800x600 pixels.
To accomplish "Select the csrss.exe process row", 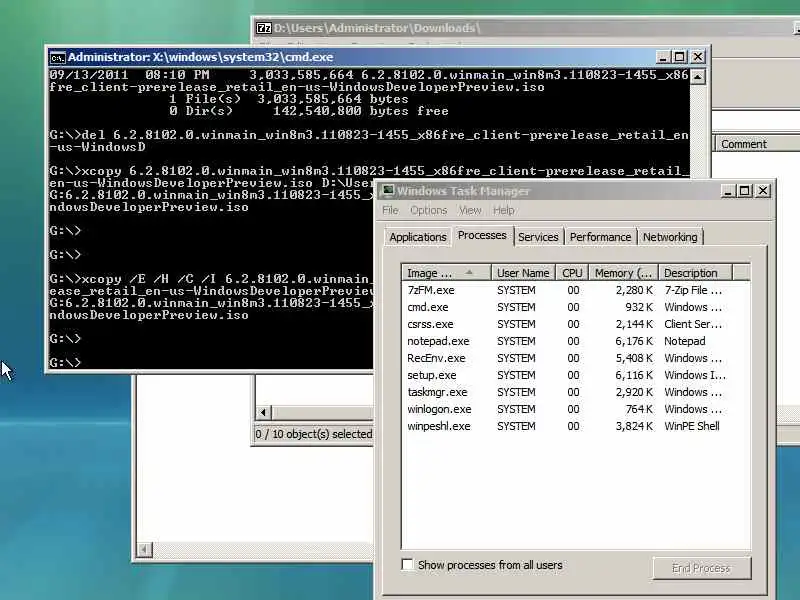I will pyautogui.click(x=576, y=324).
